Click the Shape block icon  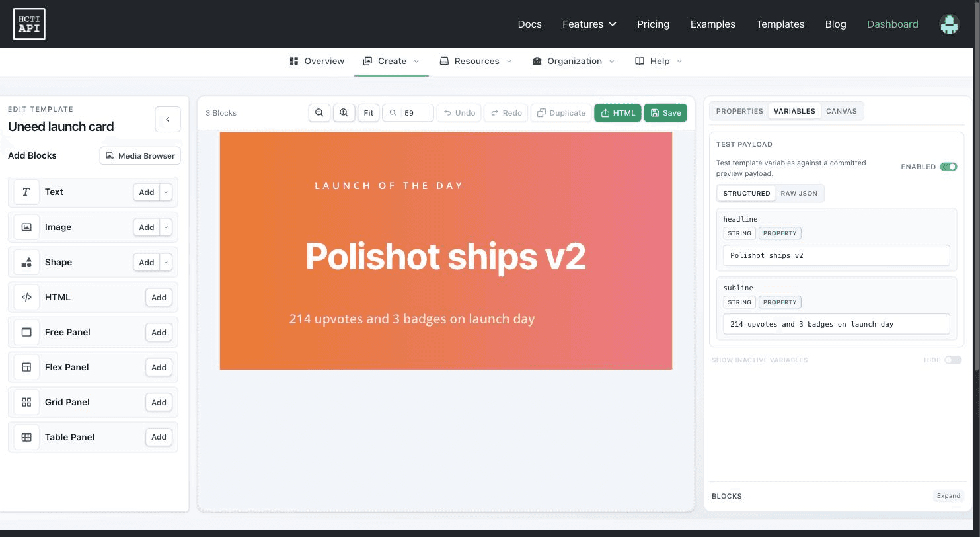pos(26,262)
